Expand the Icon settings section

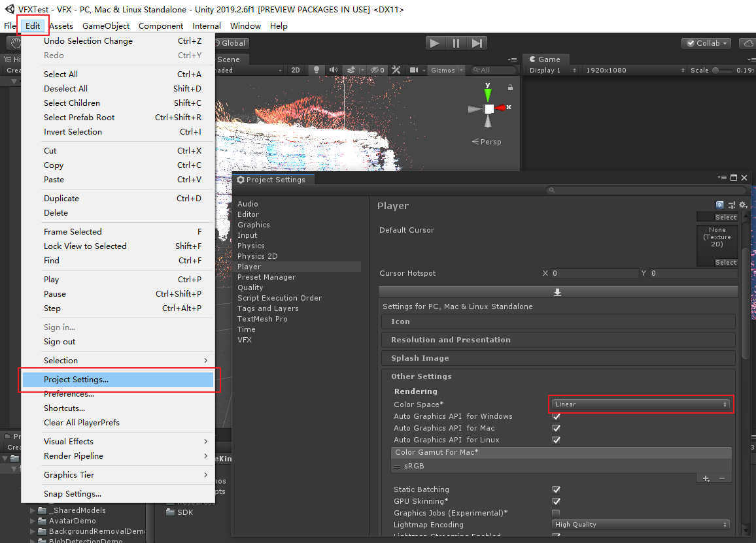558,321
